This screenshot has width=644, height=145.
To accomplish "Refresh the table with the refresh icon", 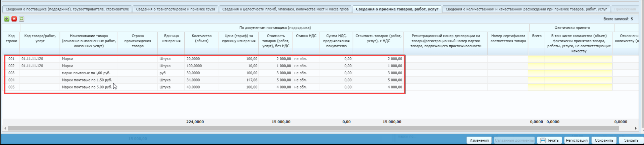I will [21, 19].
